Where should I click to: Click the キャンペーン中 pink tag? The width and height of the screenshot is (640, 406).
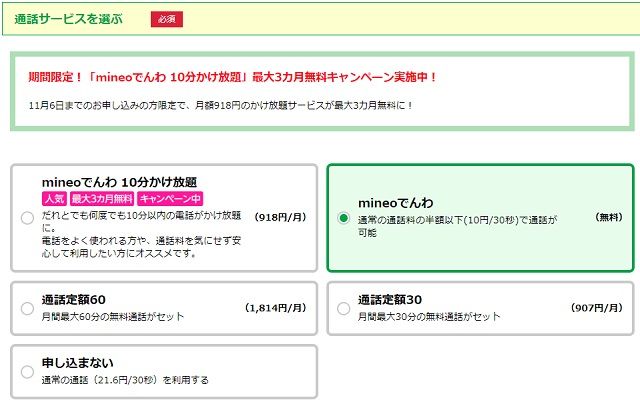170,199
